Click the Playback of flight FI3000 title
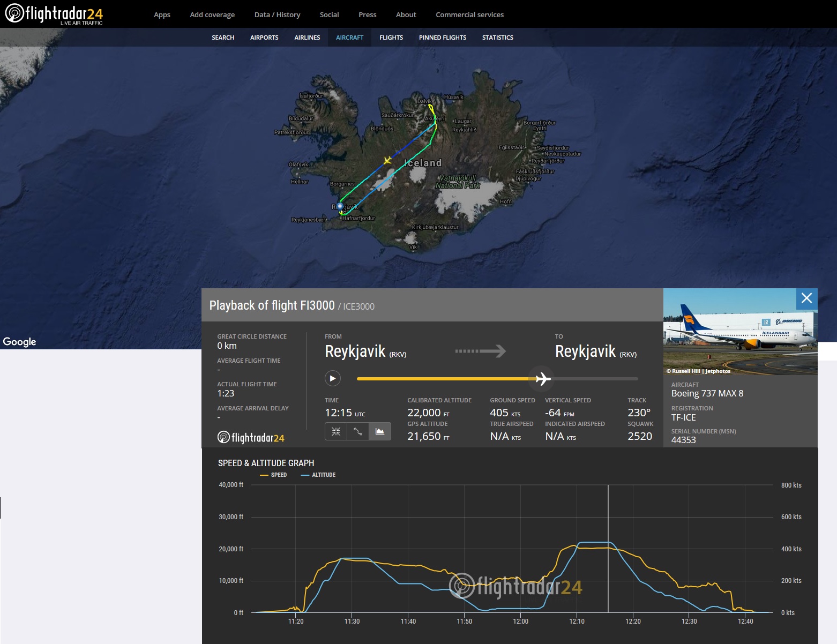This screenshot has width=837, height=644. click(272, 305)
